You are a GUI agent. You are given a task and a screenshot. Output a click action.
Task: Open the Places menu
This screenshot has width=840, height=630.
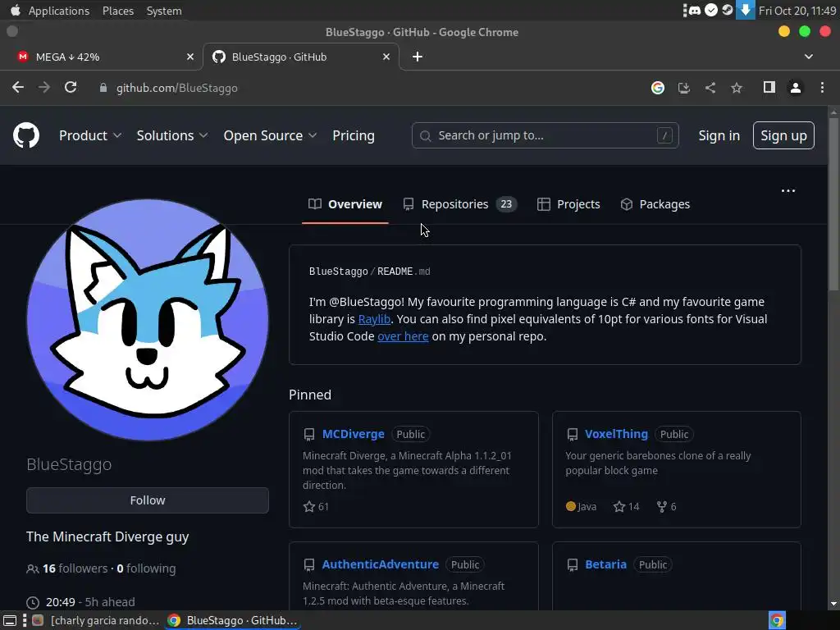pyautogui.click(x=118, y=11)
